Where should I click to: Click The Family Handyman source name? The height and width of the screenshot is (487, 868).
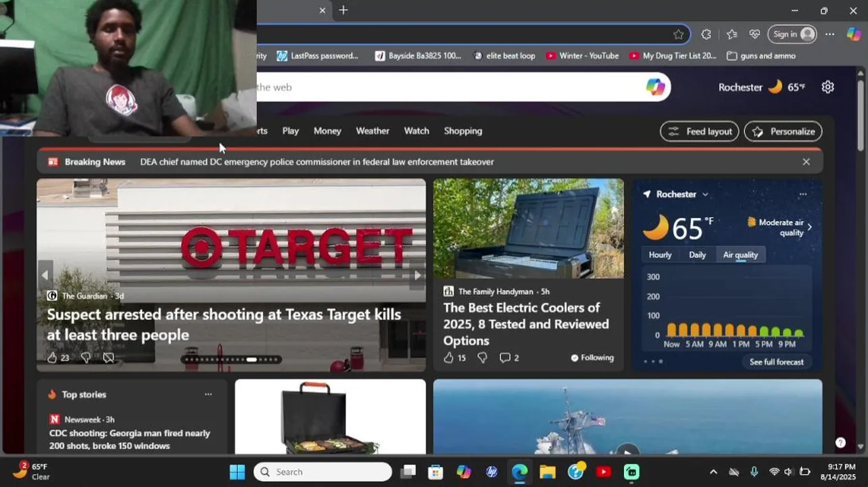[496, 292]
